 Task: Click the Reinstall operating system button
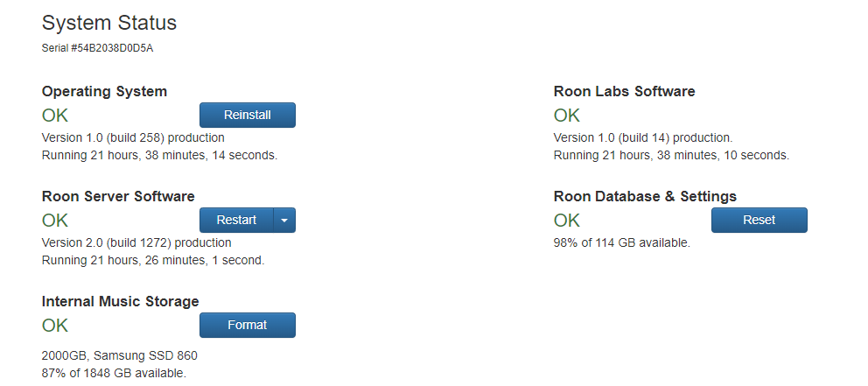(x=247, y=116)
